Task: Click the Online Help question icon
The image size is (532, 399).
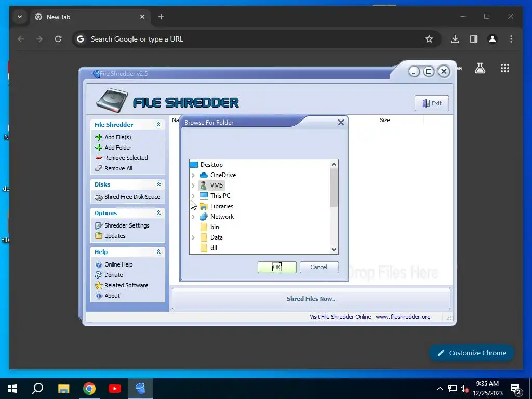Action: pos(98,264)
